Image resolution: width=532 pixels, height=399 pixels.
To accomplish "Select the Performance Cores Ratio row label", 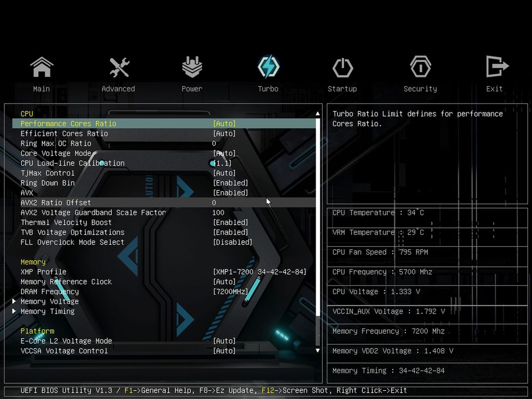I will (68, 124).
